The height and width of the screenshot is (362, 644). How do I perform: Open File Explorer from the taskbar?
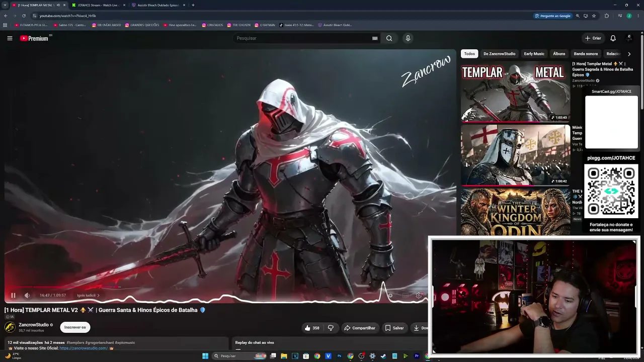pyautogui.click(x=284, y=356)
